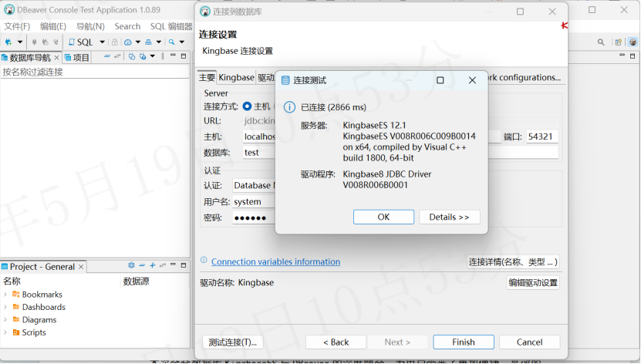This screenshot has height=364, width=641.
Task: Click the 测试连接(T)... button
Action: 233,342
